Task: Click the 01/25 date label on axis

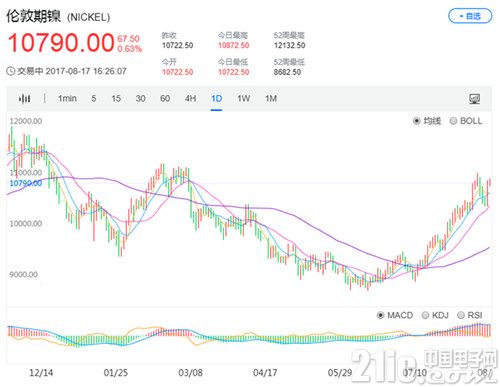Action: [x=116, y=373]
